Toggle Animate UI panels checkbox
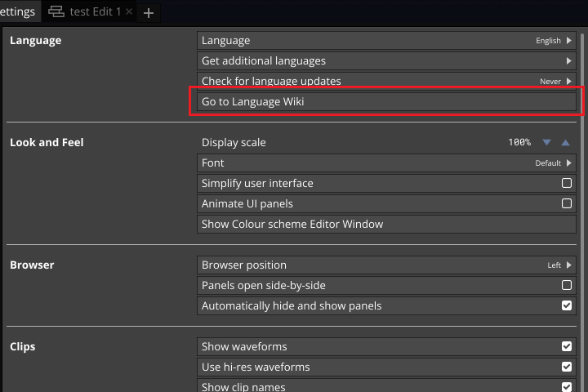The image size is (588, 392). point(567,203)
